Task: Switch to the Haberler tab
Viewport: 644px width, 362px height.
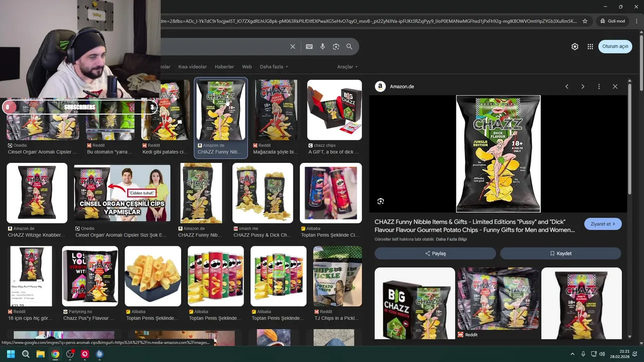Action: [x=224, y=67]
